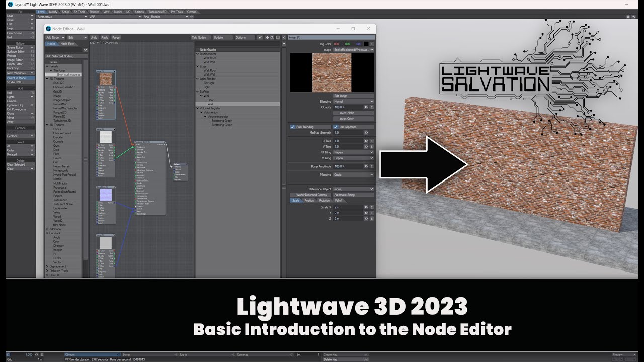Click the eye icon beside Scale X
644x362 pixels.
[x=366, y=207]
